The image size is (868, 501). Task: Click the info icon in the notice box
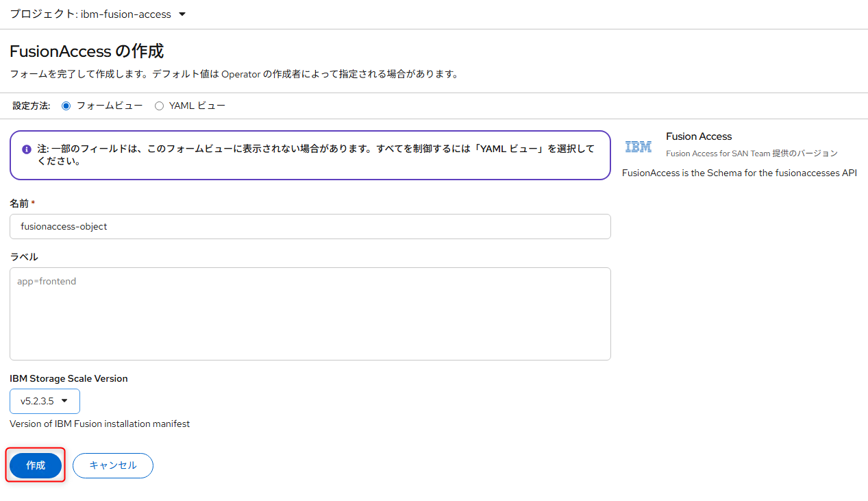coord(27,149)
